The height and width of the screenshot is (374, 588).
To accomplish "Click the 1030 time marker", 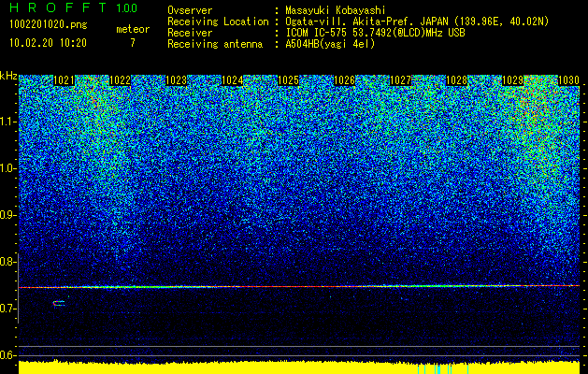I will pos(569,80).
